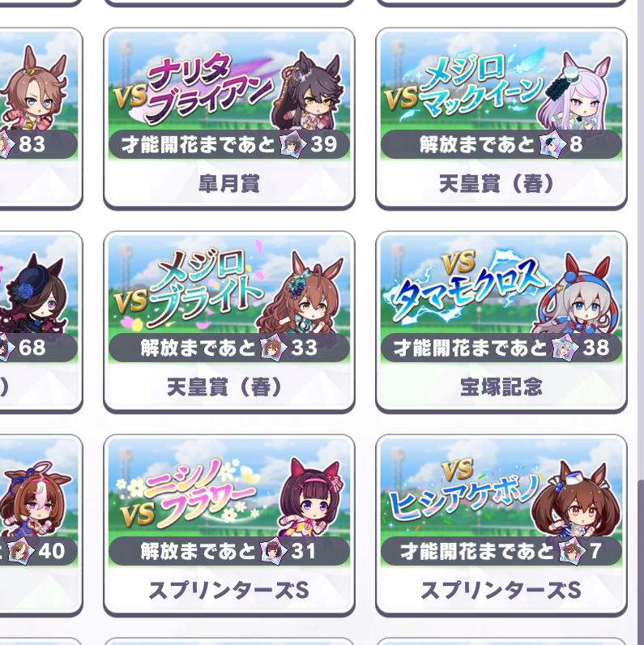Viewport: 644px width, 645px height.
Task: Click Tamamo Cross's star piece icon
Action: [565, 347]
